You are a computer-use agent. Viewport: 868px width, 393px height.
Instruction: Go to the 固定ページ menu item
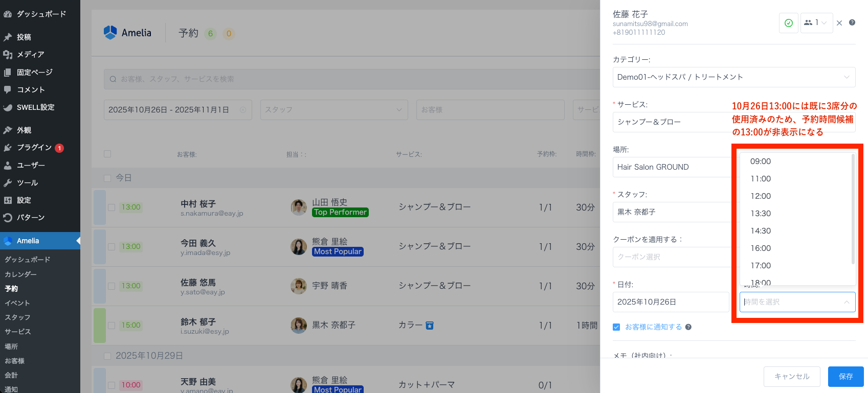(34, 73)
